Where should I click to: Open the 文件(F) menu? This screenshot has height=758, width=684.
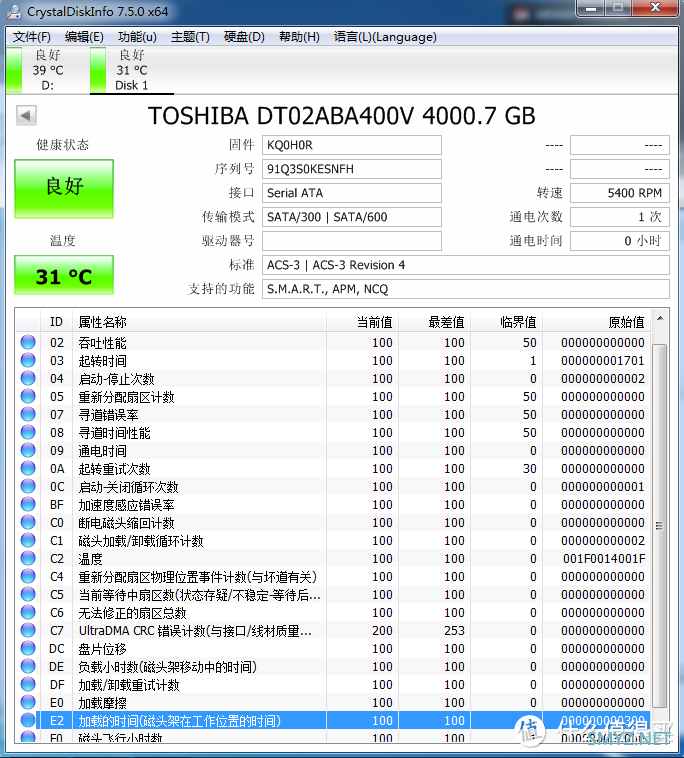pos(31,37)
